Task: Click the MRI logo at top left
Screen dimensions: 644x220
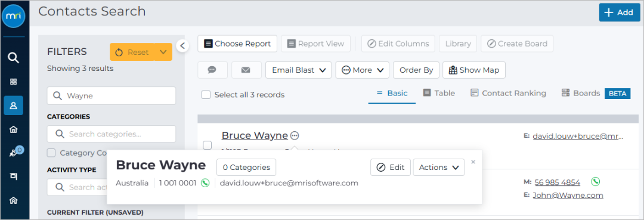Action: (x=14, y=17)
